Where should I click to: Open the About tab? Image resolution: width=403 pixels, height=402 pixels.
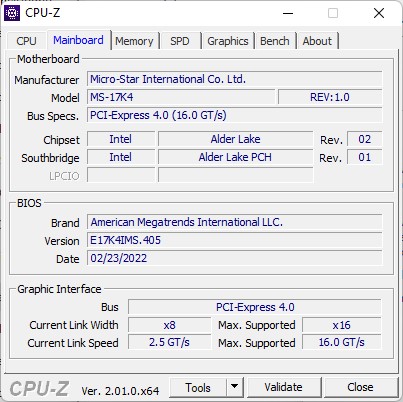317,41
